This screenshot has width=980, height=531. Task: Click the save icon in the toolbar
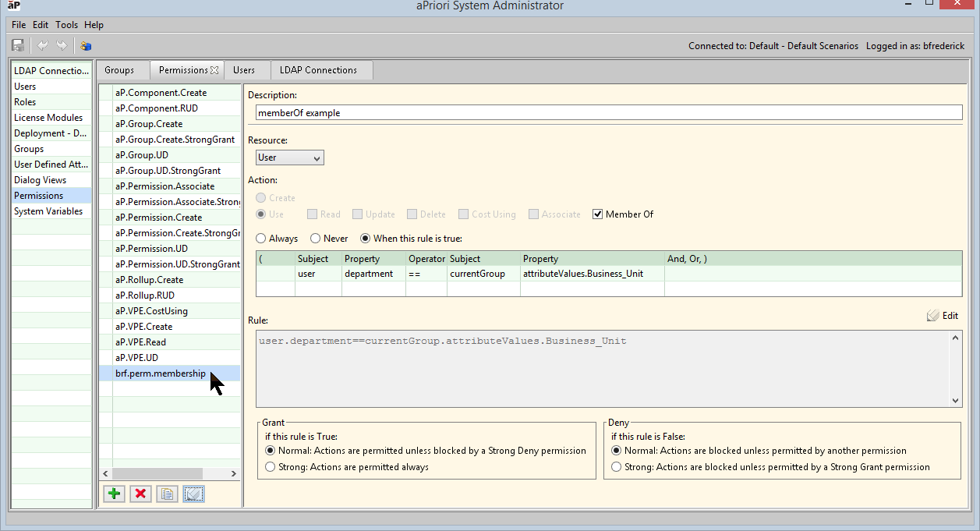(18, 46)
